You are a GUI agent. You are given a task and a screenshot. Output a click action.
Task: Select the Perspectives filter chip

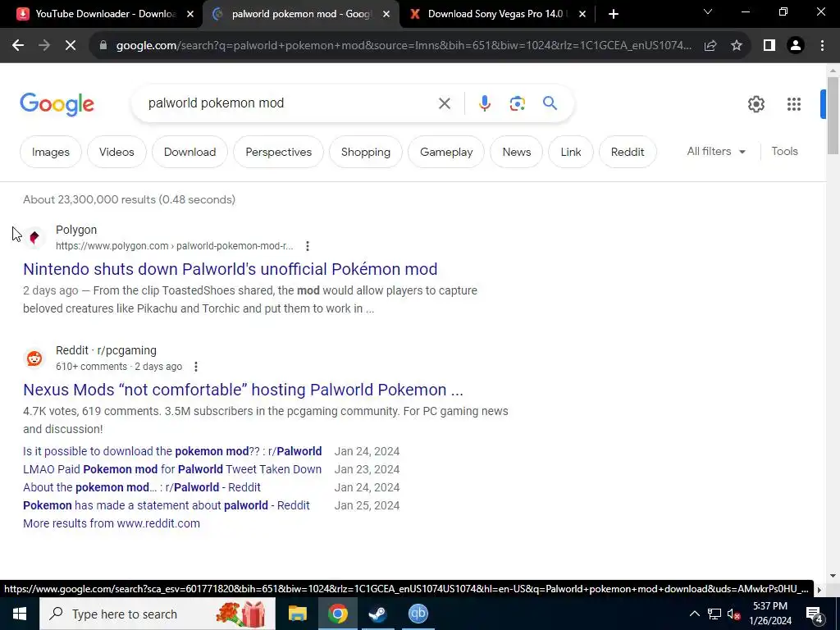click(279, 152)
